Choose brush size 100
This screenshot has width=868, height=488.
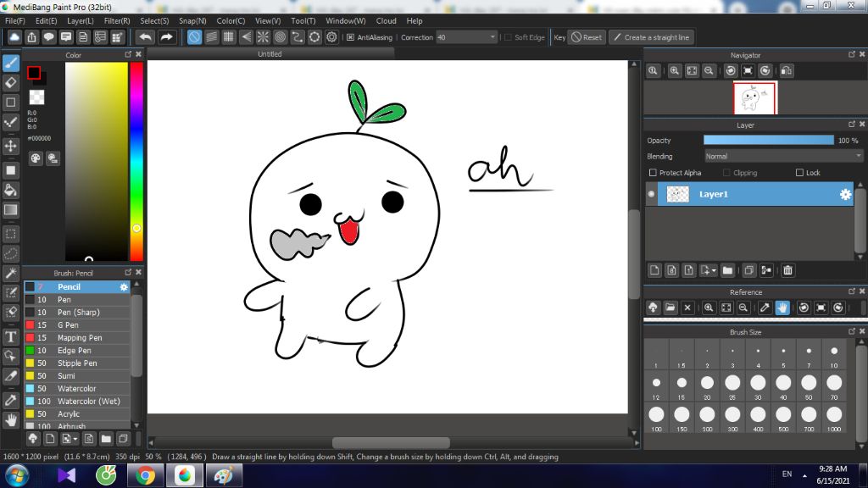pos(656,417)
